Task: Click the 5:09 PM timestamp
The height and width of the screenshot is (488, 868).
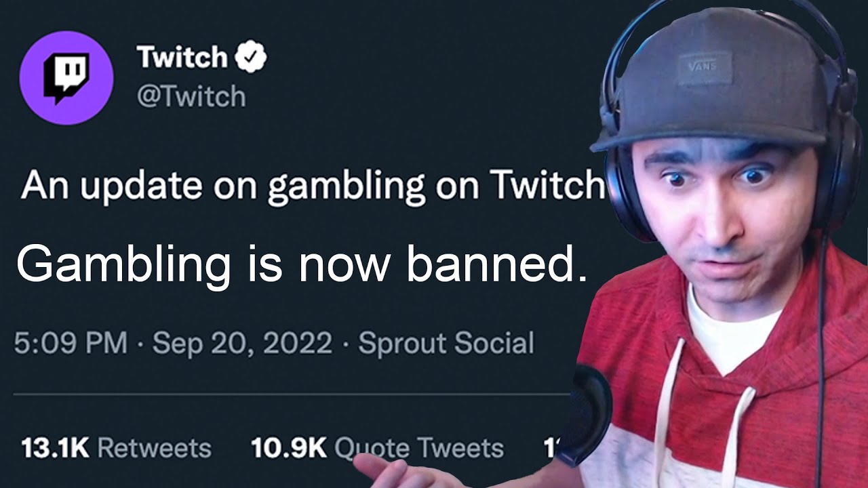Action: [71, 343]
